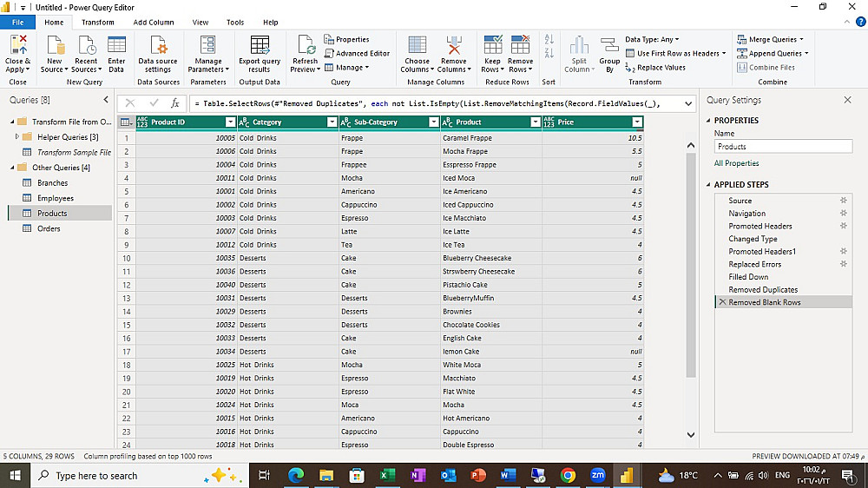Open Source step settings gear
The image size is (868, 488).
coord(843,201)
